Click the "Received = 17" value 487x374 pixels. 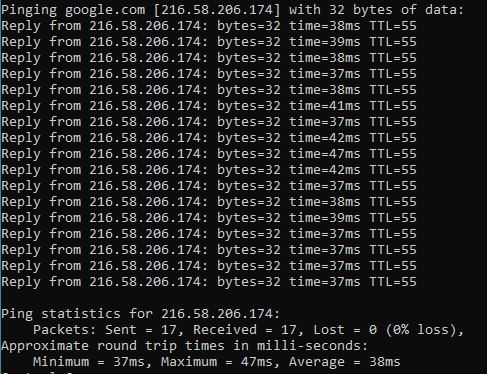coord(245,330)
